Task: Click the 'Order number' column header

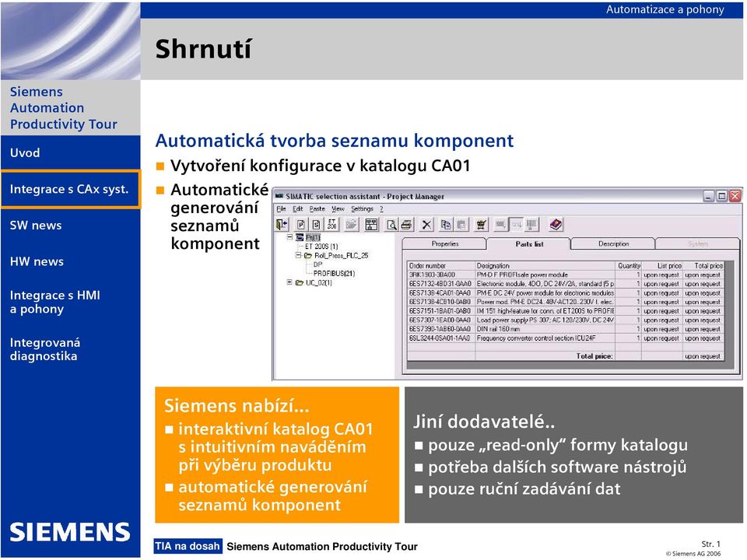Action: [442, 266]
